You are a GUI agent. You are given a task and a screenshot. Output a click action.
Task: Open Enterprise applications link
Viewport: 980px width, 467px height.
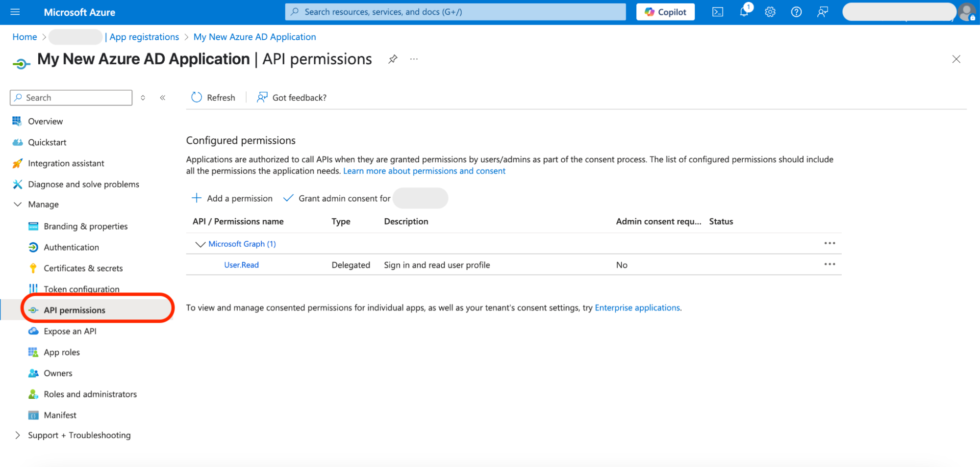point(637,308)
